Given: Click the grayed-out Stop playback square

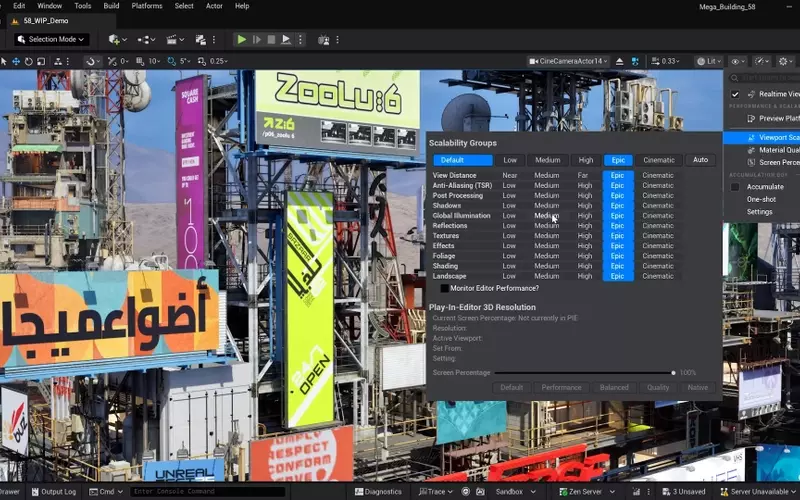Looking at the screenshot, I should point(271,39).
